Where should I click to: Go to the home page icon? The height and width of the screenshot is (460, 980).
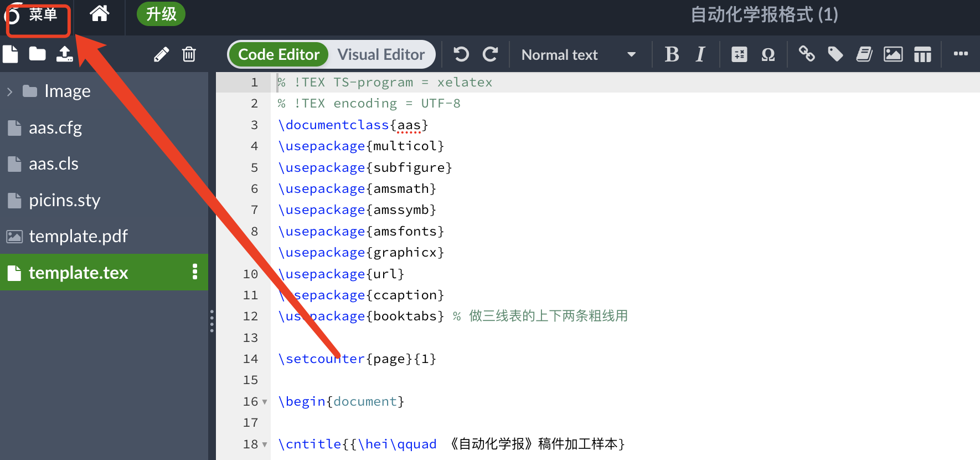click(100, 13)
